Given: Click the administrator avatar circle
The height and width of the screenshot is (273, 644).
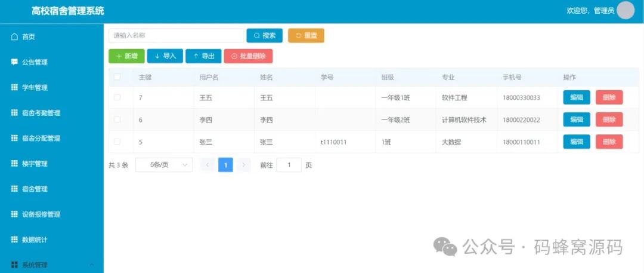Looking at the screenshot, I should [x=626, y=10].
